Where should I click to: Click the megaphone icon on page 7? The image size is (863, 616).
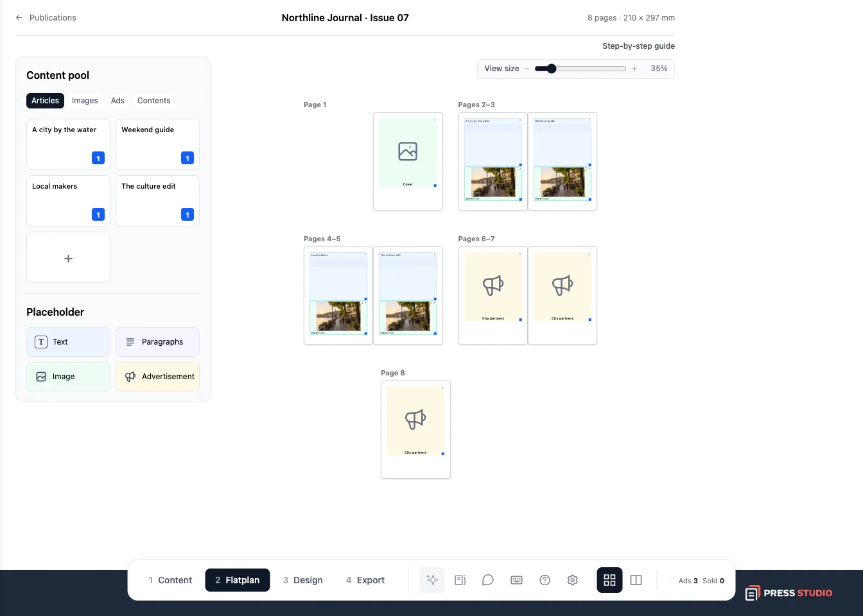point(562,286)
